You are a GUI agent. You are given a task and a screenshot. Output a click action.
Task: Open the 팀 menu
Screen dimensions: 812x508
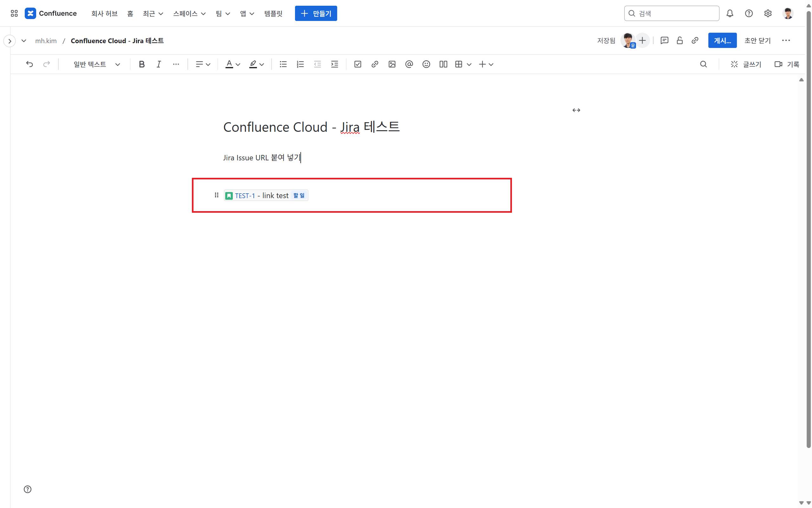(223, 13)
